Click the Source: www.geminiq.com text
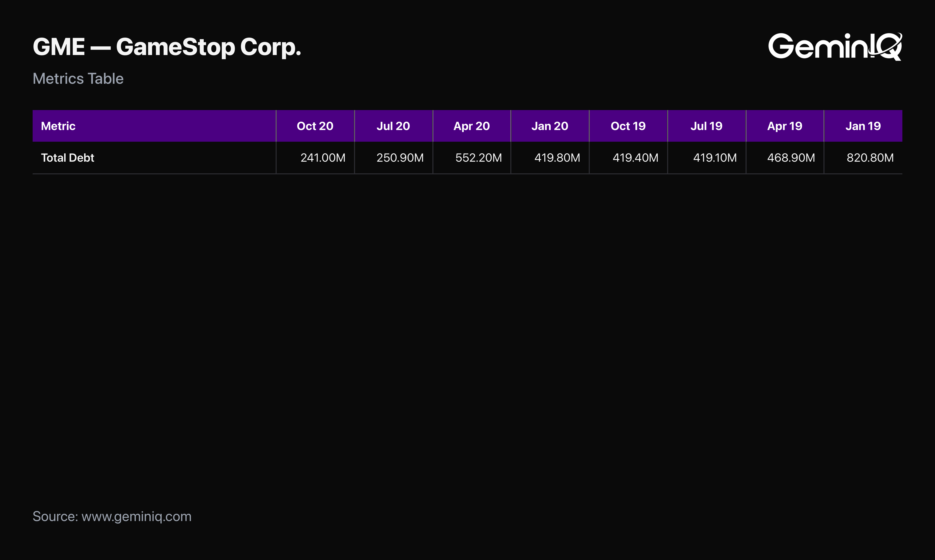 (112, 517)
